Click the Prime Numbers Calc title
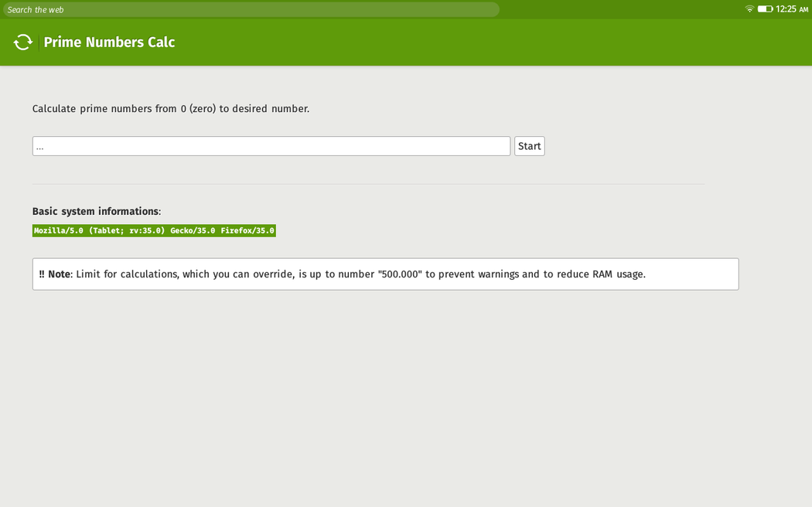The width and height of the screenshot is (812, 507). click(x=109, y=43)
